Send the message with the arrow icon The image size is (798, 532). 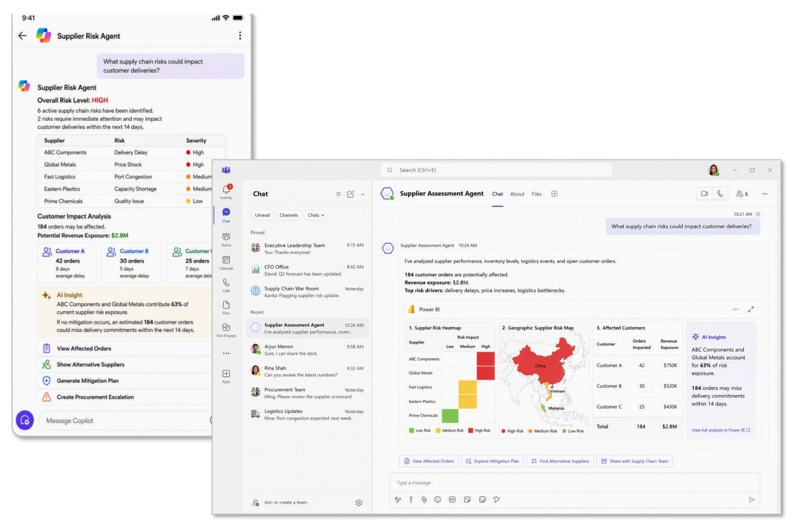click(x=752, y=500)
